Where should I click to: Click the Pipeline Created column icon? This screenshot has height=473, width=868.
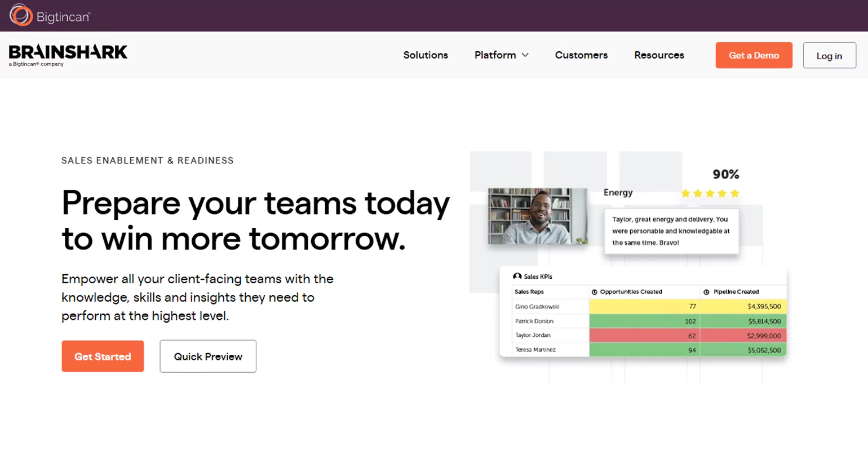706,292
